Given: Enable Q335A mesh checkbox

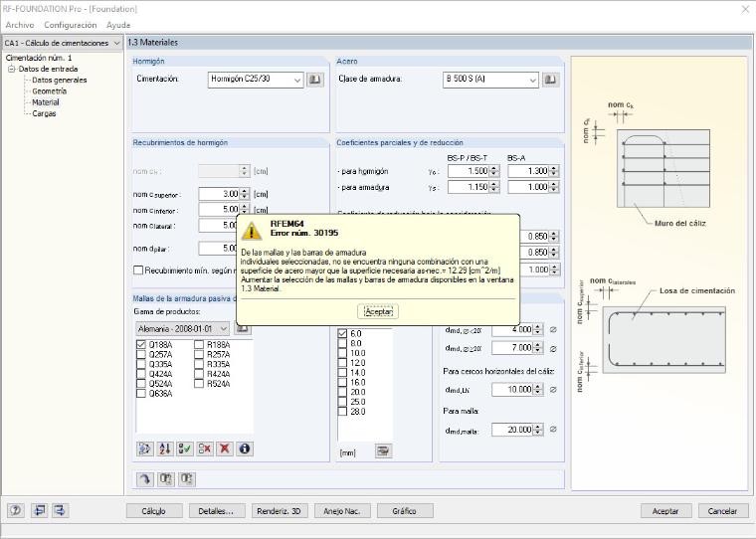Looking at the screenshot, I should point(141,364).
